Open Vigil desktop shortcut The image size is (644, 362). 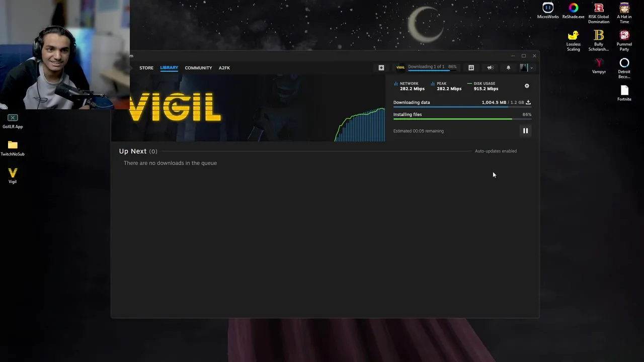pyautogui.click(x=13, y=176)
